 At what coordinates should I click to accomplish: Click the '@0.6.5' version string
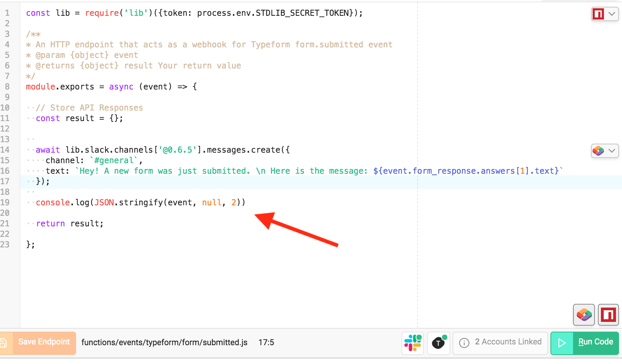point(178,150)
